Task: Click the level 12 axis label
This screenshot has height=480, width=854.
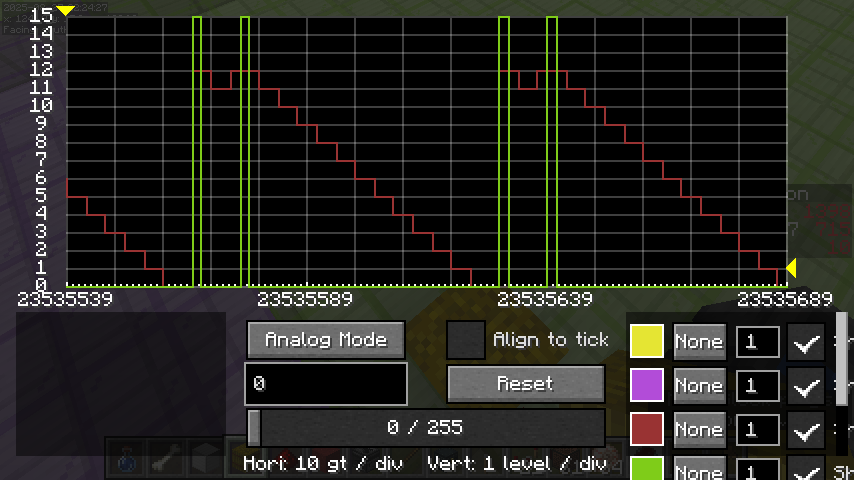Action: click(x=41, y=69)
